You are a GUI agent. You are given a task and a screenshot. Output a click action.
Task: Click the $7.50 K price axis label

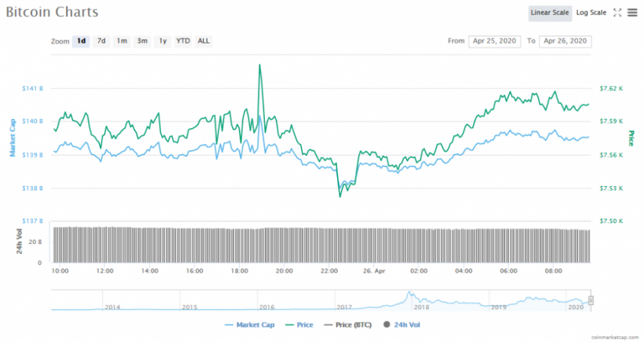click(611, 221)
